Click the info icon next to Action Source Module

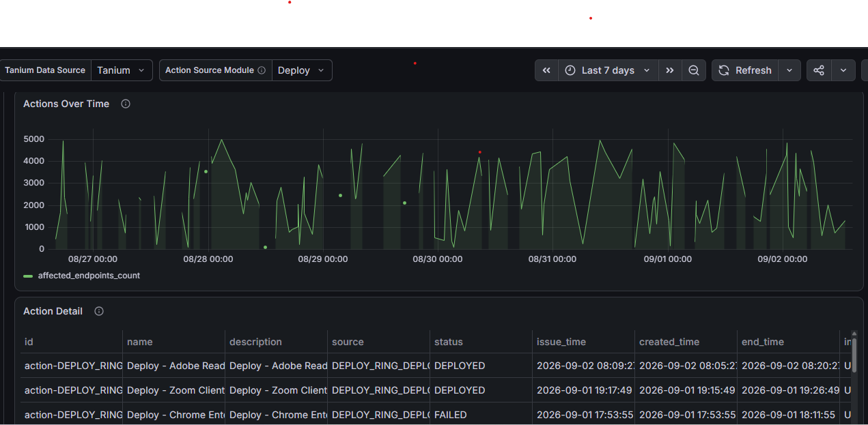262,70
